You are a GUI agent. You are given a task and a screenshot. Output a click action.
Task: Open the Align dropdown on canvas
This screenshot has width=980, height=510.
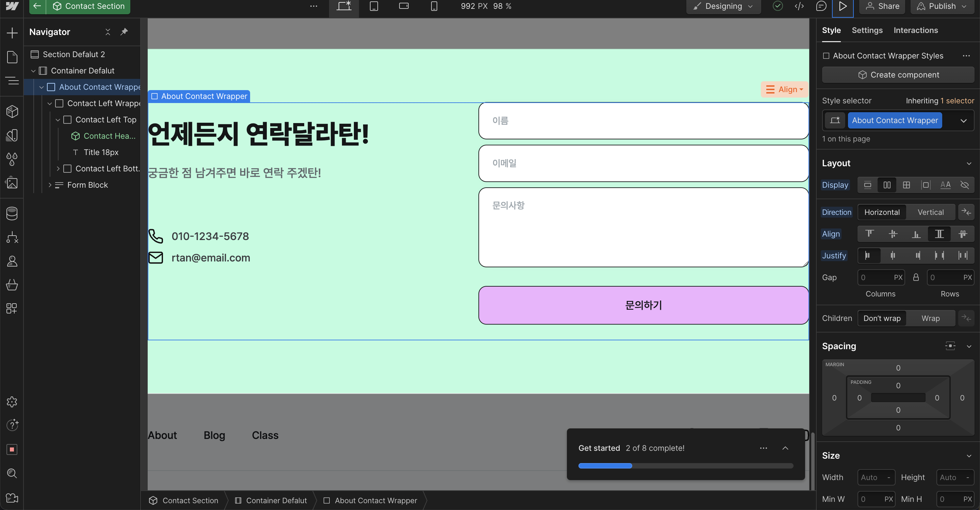click(784, 90)
